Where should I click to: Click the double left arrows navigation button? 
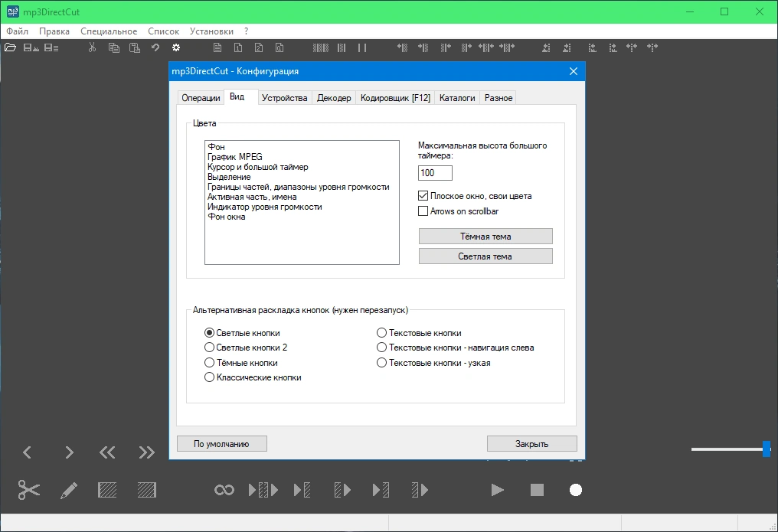(x=107, y=452)
